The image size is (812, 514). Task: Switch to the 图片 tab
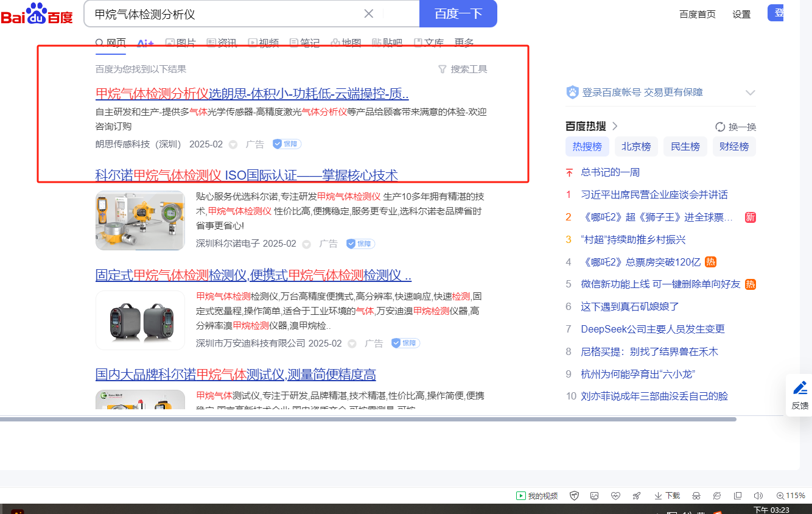[181, 43]
